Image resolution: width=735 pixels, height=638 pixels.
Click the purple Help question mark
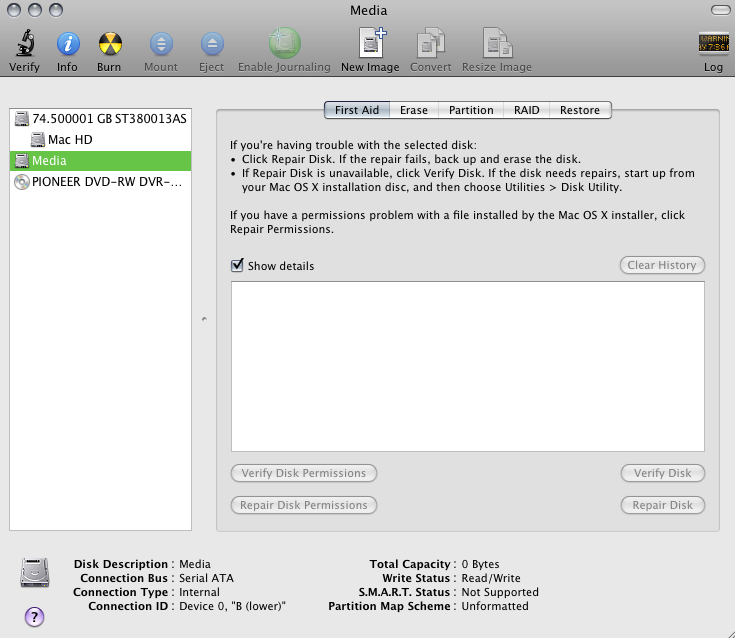[x=34, y=616]
